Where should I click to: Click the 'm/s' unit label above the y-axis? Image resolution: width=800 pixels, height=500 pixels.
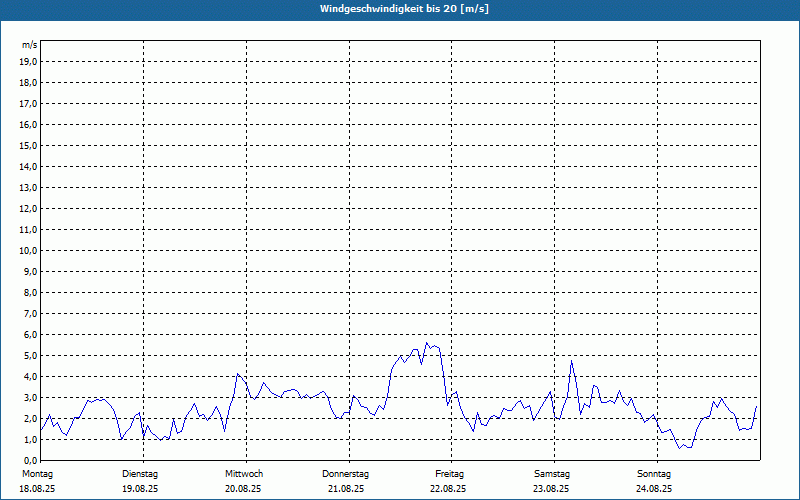coord(30,45)
